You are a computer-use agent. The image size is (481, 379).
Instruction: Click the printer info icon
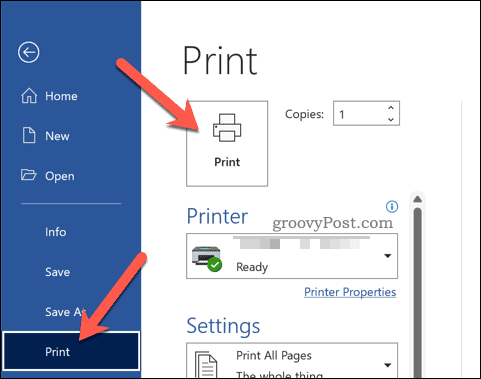point(392,206)
